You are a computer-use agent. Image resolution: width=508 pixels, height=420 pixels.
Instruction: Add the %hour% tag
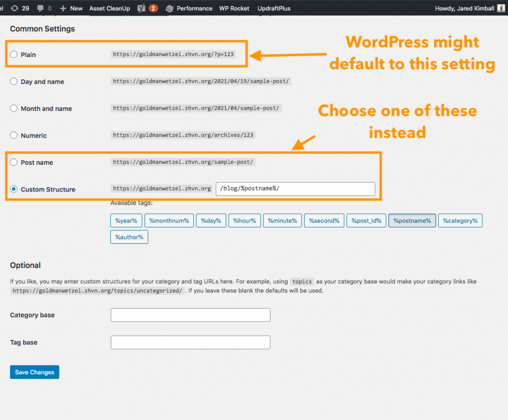pos(245,220)
